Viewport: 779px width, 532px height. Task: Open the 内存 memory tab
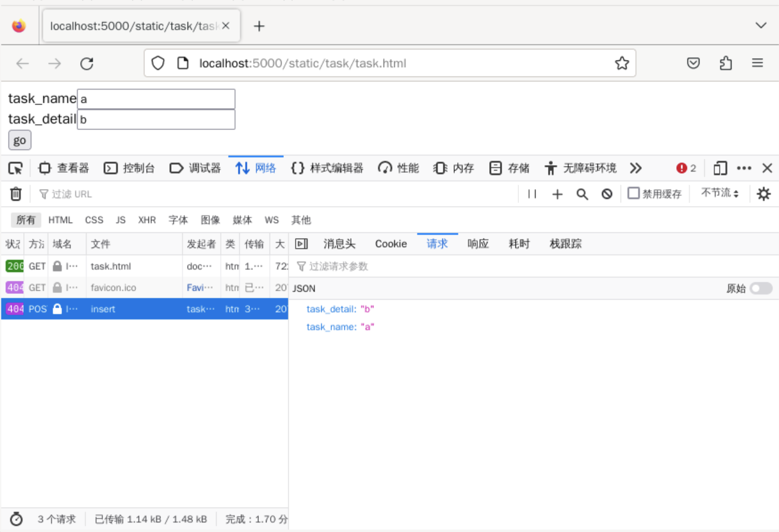pos(454,169)
